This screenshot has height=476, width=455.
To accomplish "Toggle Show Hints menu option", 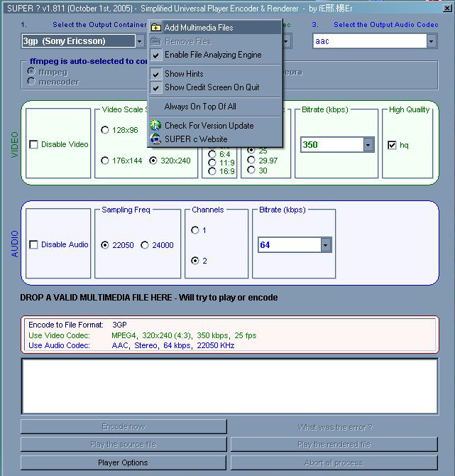I will tap(184, 74).
